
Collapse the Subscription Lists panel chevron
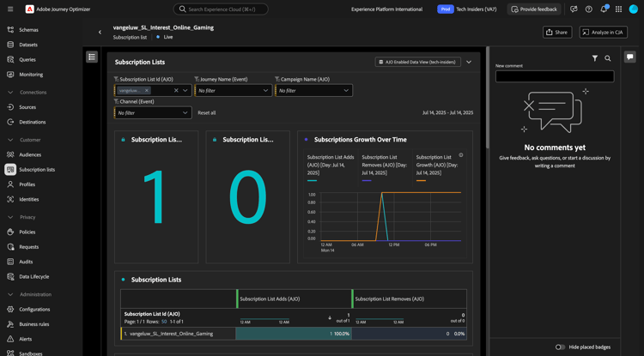tap(469, 62)
